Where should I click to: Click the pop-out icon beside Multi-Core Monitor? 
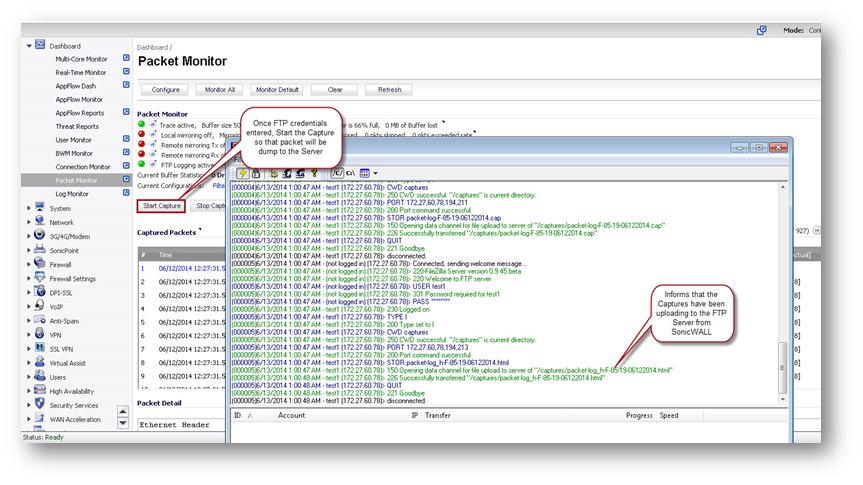point(126,58)
